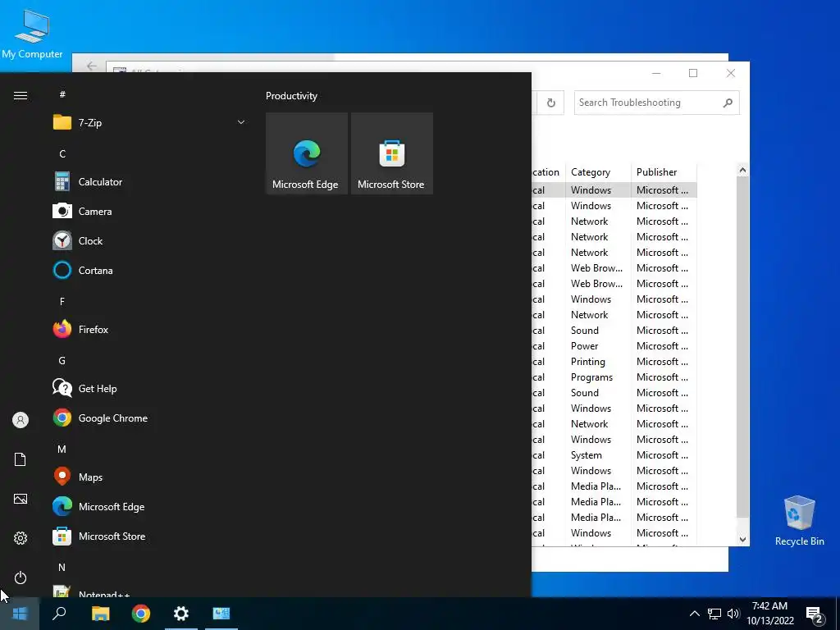This screenshot has width=840, height=630.
Task: Open Microsoft Edge in the app list
Action: click(149, 506)
